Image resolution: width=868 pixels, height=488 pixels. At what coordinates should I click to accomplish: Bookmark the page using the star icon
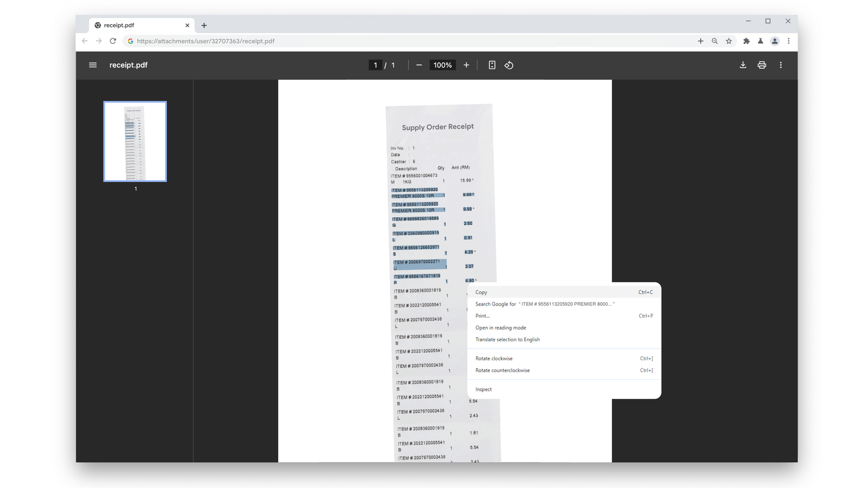(x=729, y=40)
